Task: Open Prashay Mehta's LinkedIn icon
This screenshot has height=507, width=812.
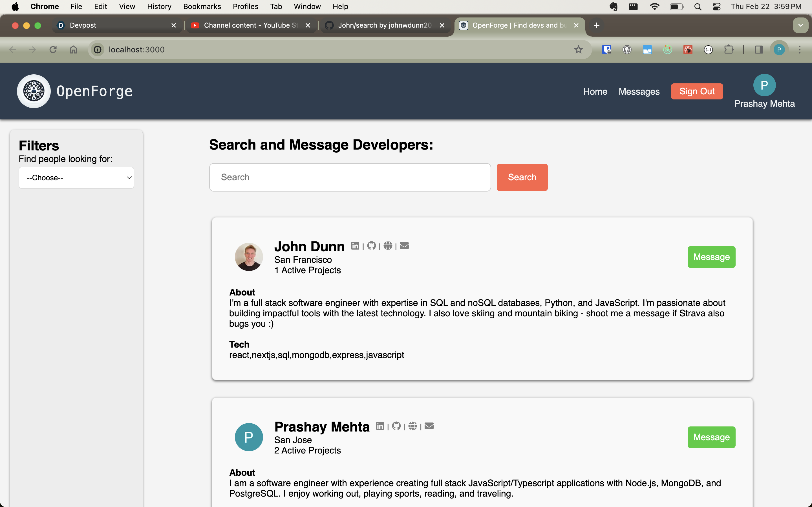Action: (380, 426)
